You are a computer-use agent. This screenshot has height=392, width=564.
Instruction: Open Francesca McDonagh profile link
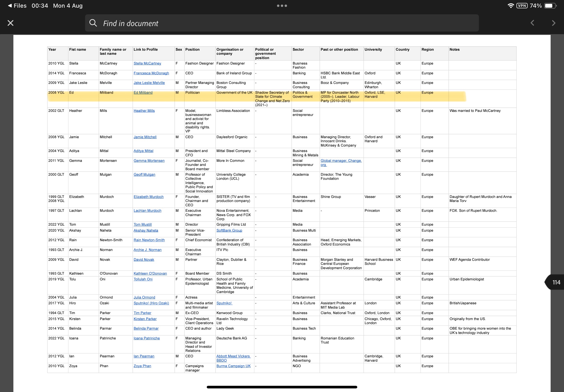point(151,73)
